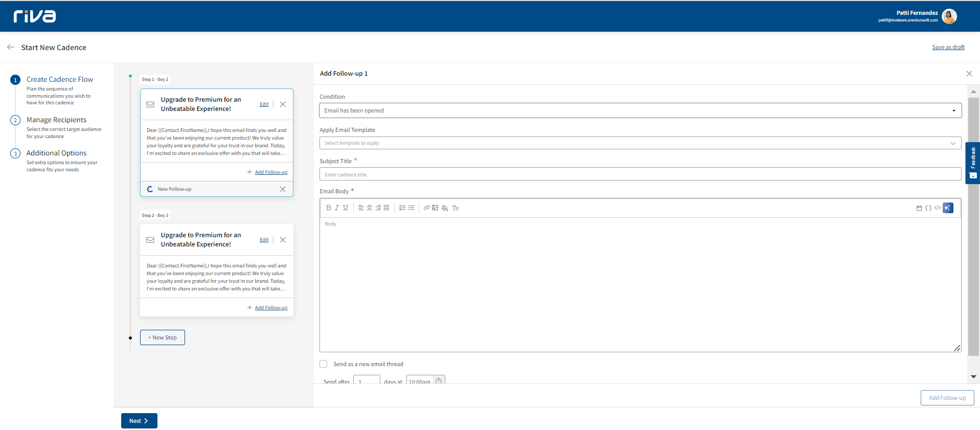Click the Step 1 - Day 2 label
Viewport: 980px width, 430px height.
(x=155, y=79)
